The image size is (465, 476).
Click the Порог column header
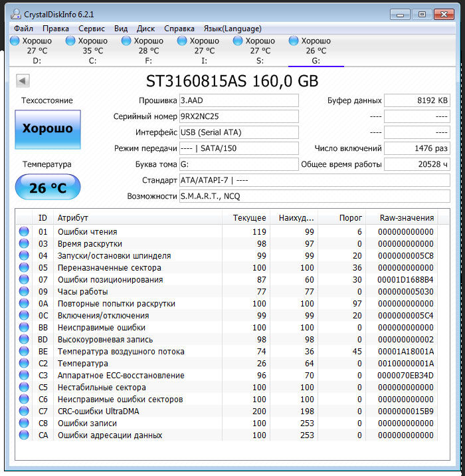pos(341,217)
